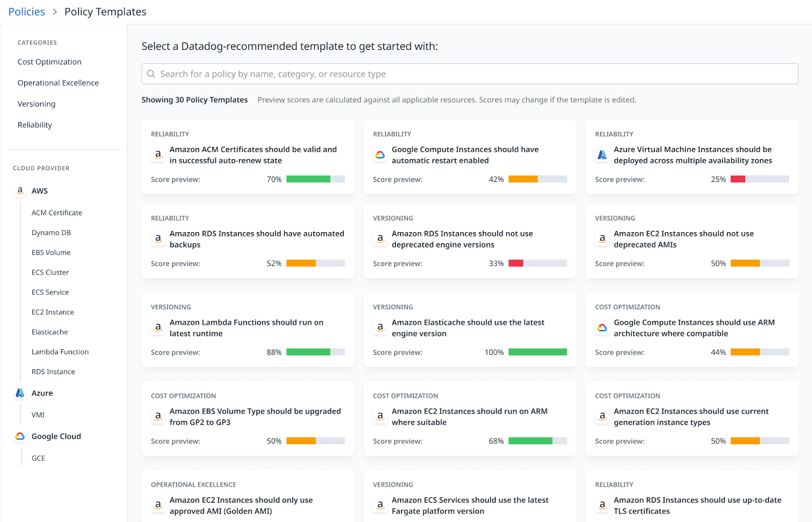Click the Google Cloud icon in sidebar
The height and width of the screenshot is (522, 812).
tap(20, 436)
